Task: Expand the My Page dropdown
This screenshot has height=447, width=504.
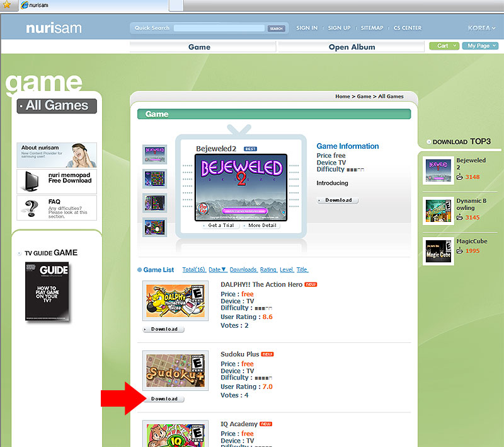Action: (x=480, y=46)
